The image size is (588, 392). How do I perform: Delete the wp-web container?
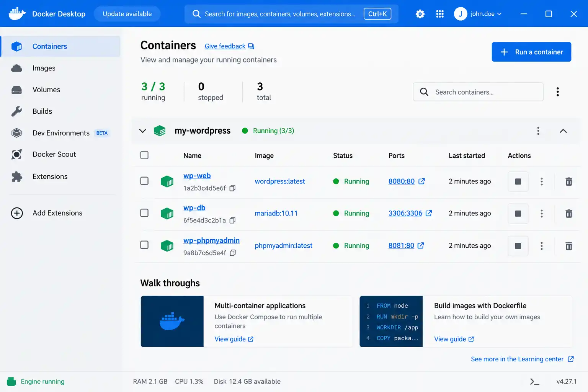[x=569, y=181]
